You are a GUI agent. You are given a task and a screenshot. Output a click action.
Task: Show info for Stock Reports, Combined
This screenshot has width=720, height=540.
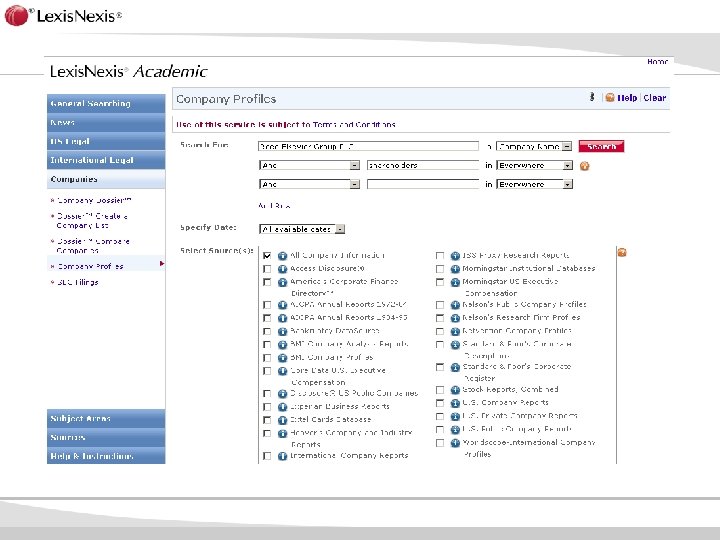point(455,390)
